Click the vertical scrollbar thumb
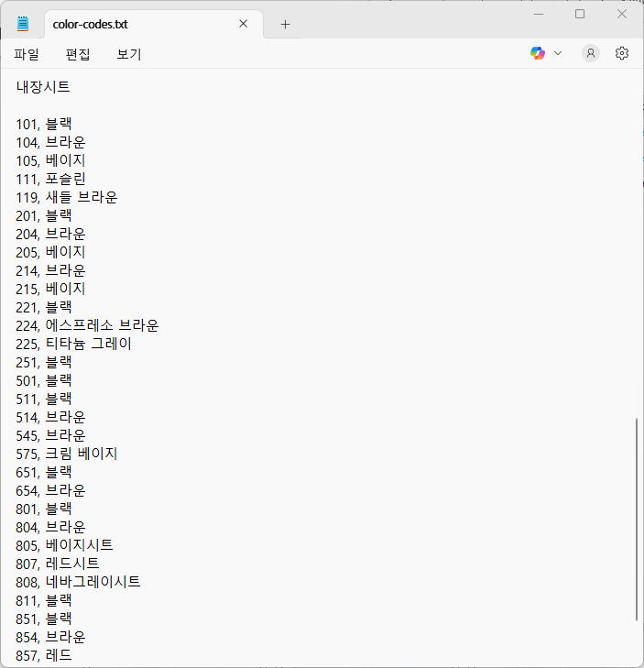The height and width of the screenshot is (668, 644). point(636,519)
